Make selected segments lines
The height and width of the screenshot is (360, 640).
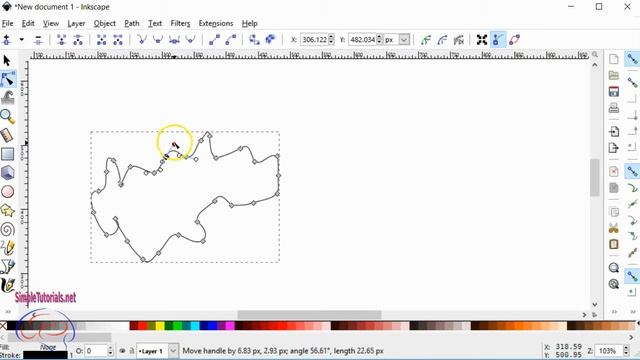214,40
